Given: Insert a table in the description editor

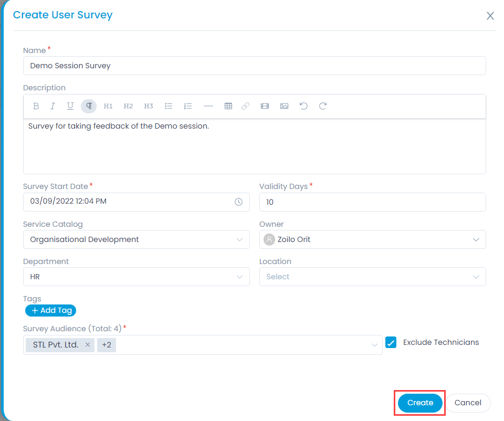Looking at the screenshot, I should pos(228,106).
